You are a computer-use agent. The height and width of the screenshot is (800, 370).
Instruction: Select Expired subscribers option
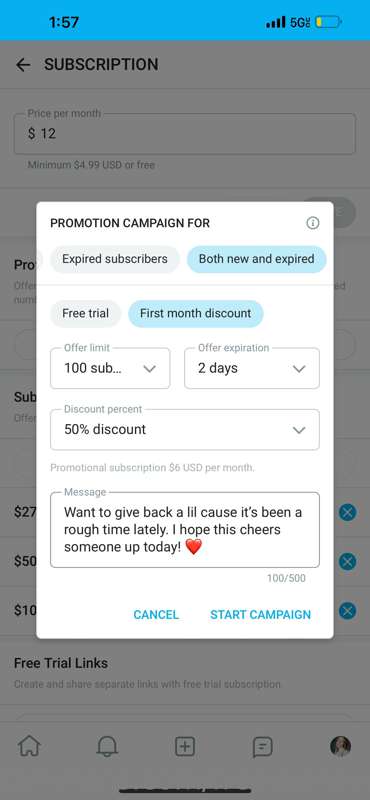coord(115,259)
